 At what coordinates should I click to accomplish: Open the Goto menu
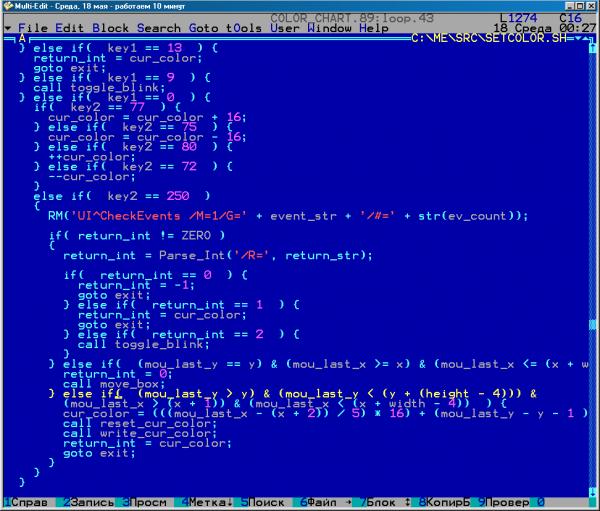pyautogui.click(x=204, y=28)
